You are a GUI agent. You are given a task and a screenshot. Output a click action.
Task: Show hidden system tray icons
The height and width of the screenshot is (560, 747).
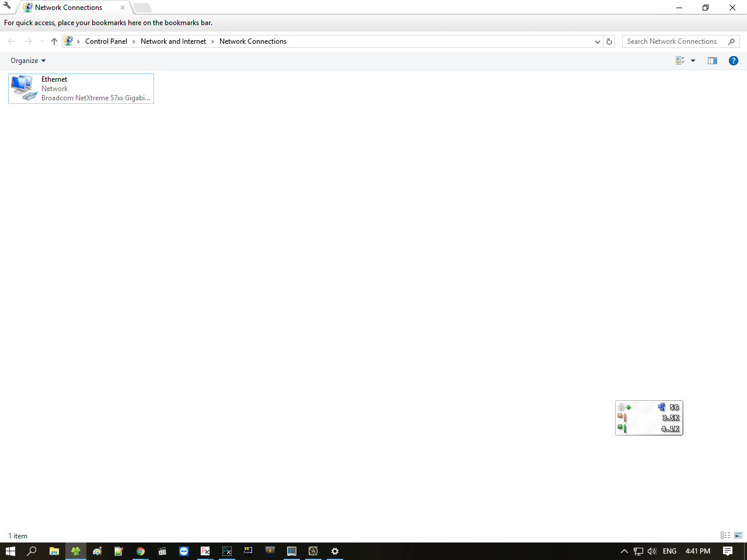624,551
